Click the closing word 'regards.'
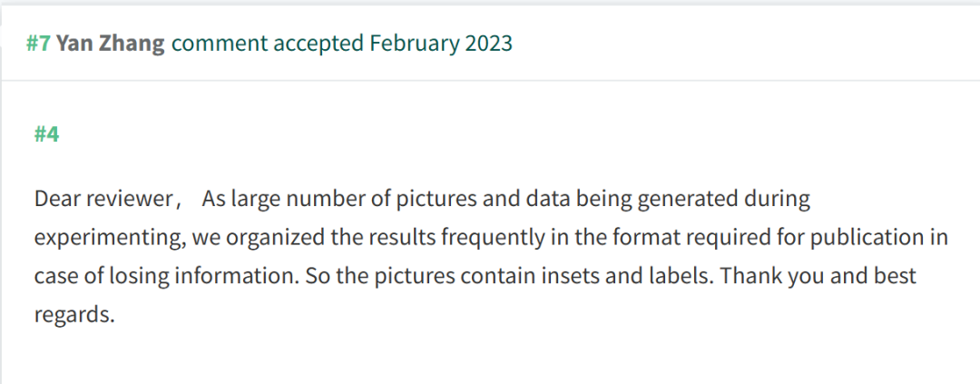980x384 pixels. click(x=74, y=315)
